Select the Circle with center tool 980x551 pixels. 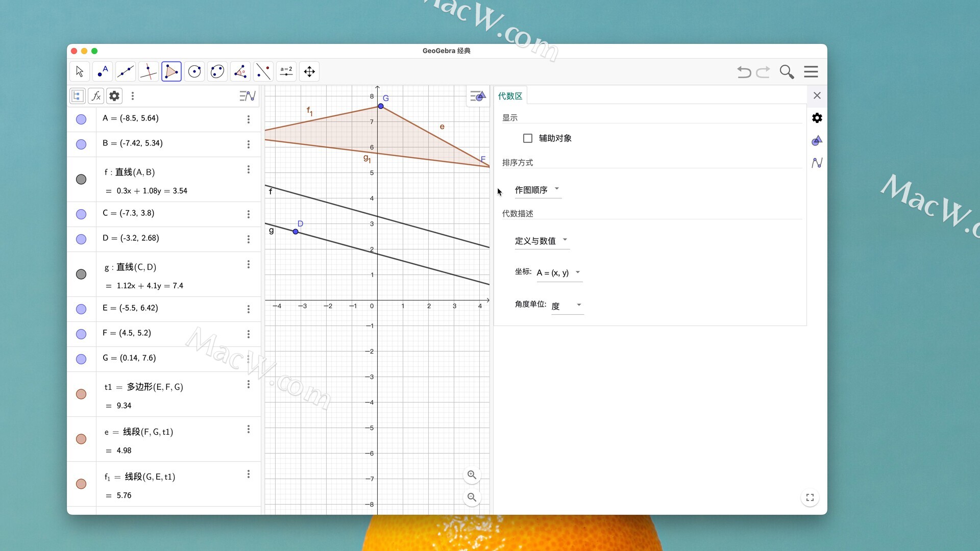pos(194,71)
